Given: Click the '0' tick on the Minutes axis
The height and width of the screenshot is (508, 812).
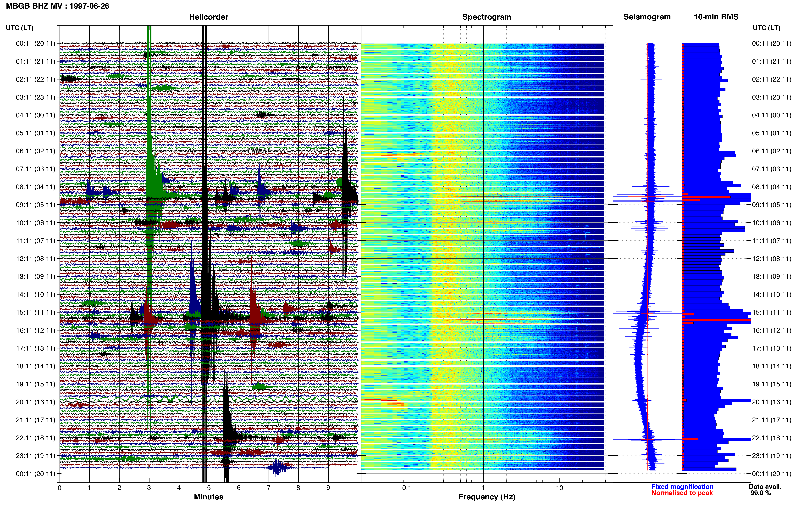Looking at the screenshot, I should click(x=59, y=488).
